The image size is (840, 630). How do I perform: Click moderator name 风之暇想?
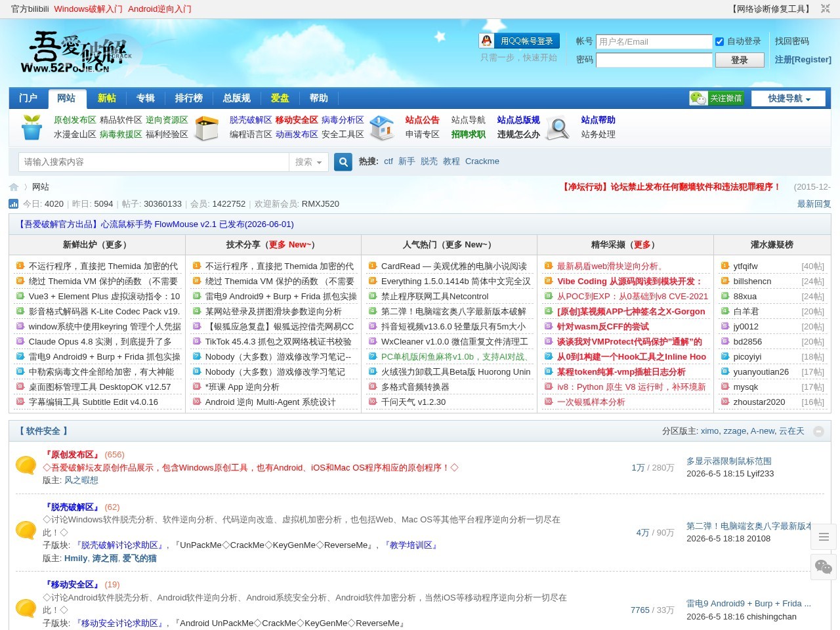coord(81,480)
